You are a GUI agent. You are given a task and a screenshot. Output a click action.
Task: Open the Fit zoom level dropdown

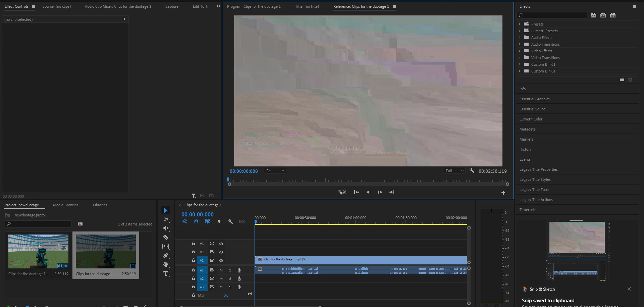pyautogui.click(x=275, y=171)
